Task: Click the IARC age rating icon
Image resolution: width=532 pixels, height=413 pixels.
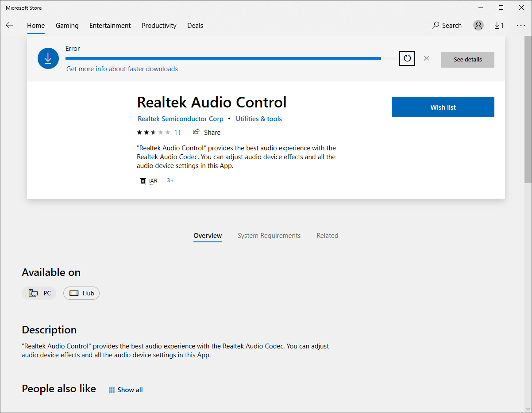Action: tap(143, 181)
